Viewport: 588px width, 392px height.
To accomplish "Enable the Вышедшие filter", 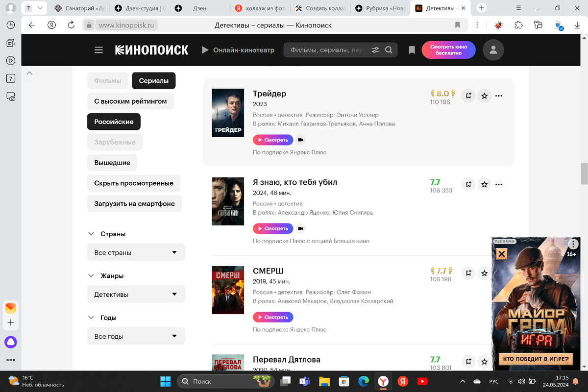I will pyautogui.click(x=112, y=163).
